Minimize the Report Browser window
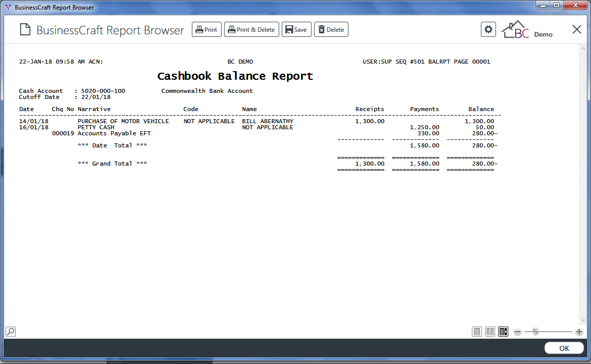Screen dimensions: 591x364 pos(543,5)
